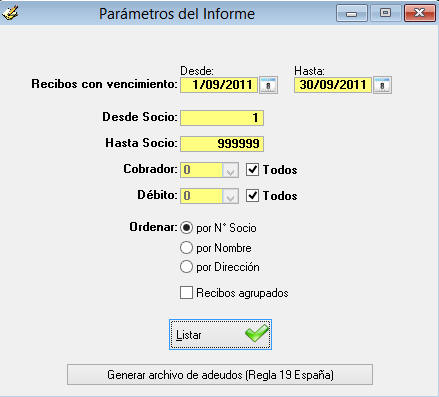This screenshot has height=397, width=439.
Task: Open the Cobrador dropdown arrow
Action: tap(230, 170)
